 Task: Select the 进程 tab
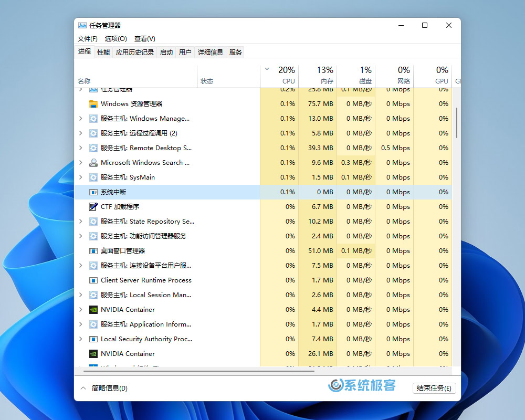pos(85,51)
